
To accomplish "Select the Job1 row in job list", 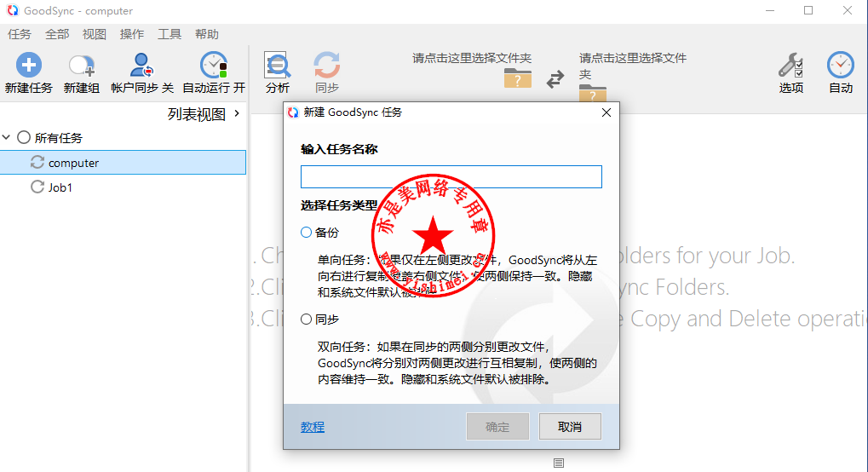I will tap(123, 187).
